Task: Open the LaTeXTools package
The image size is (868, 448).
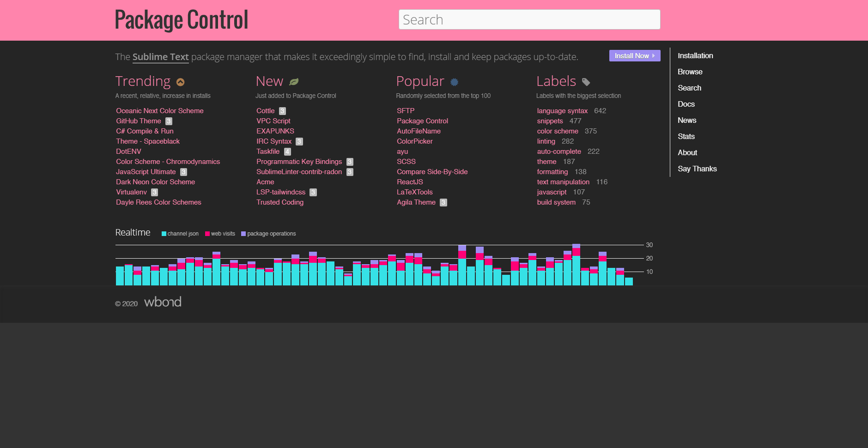Action: [415, 192]
